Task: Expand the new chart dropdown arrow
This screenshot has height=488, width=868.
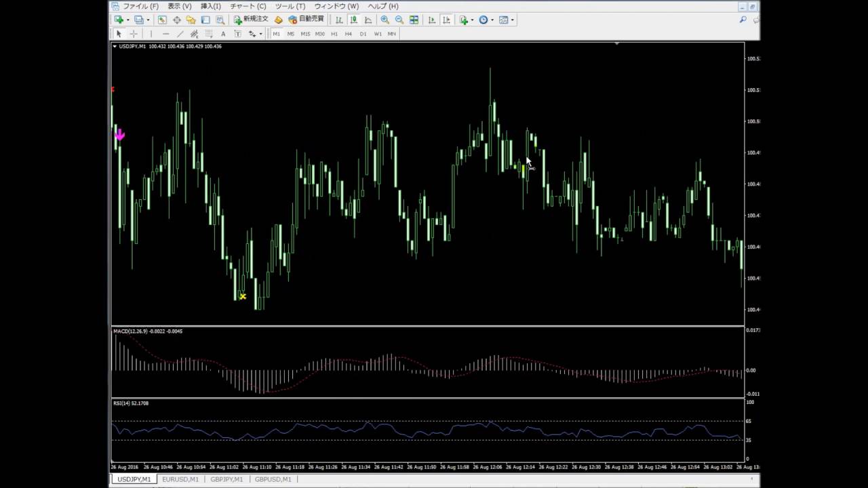Action: [x=127, y=20]
